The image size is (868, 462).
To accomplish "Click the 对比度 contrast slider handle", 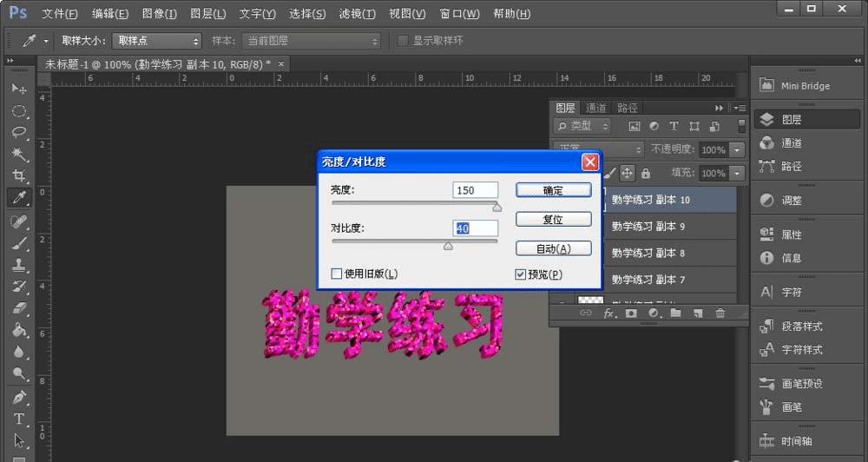I will pyautogui.click(x=448, y=246).
